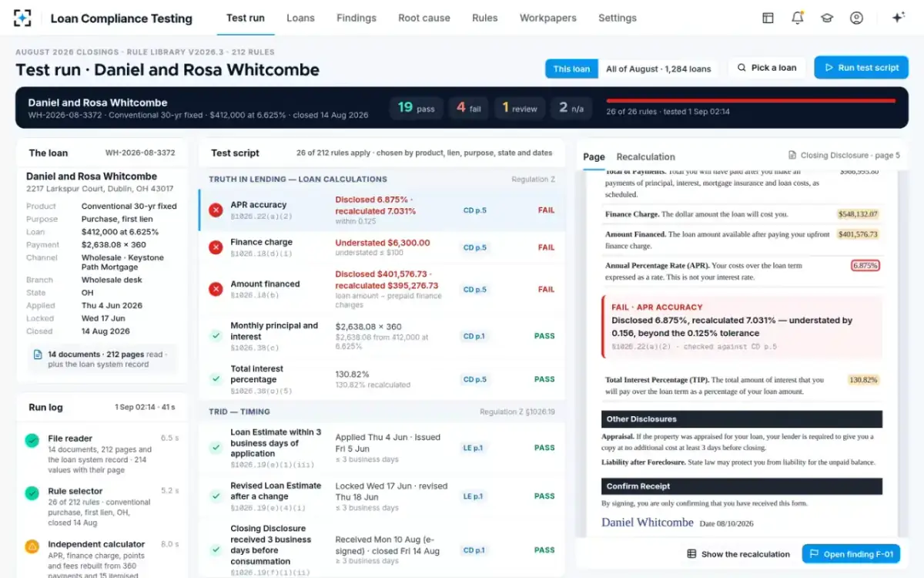Click Open finding F-01
This screenshot has width=924, height=578.
[x=851, y=554]
